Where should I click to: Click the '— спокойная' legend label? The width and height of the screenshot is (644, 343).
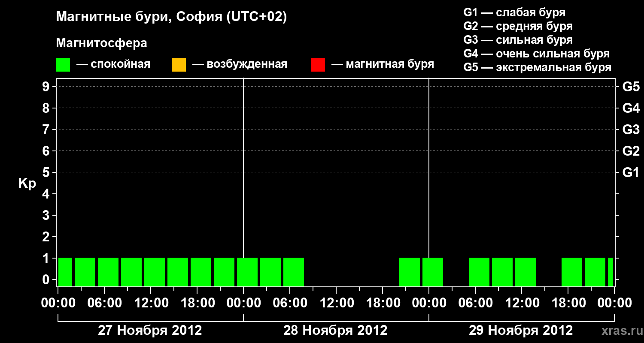[113, 64]
